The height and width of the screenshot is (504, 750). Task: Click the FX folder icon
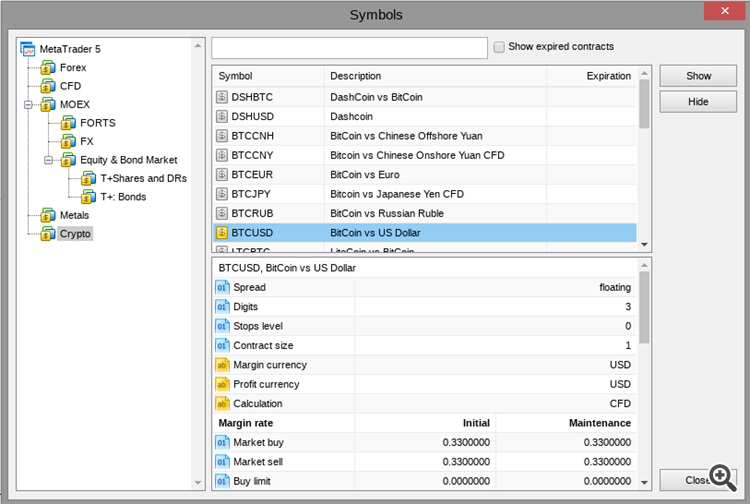tap(68, 142)
